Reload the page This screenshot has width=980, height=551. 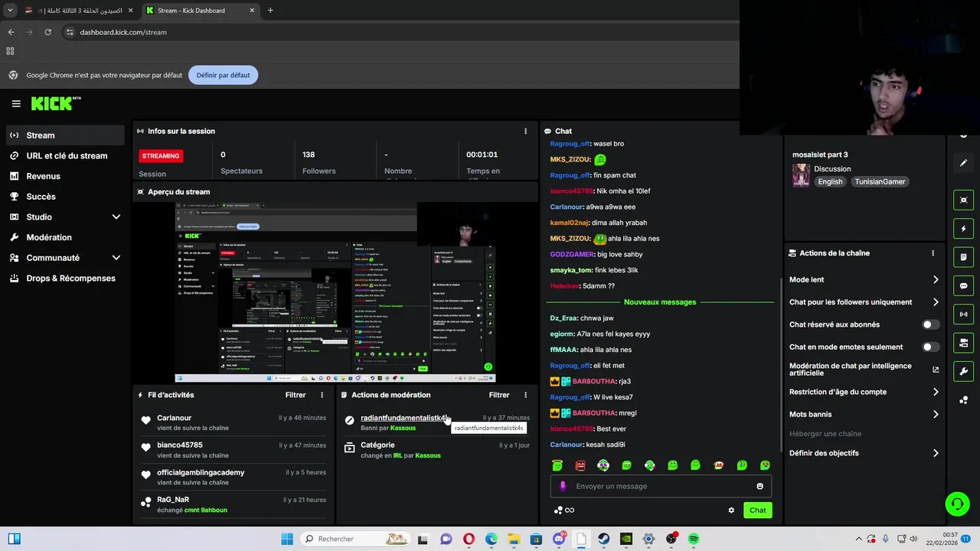pos(47,32)
